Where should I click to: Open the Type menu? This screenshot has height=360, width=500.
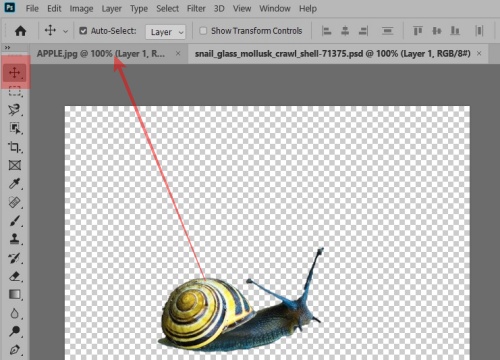[x=139, y=9]
